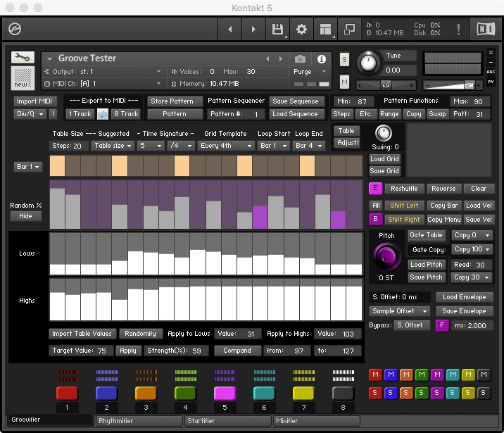Click the camera snapshot icon

click(x=301, y=58)
